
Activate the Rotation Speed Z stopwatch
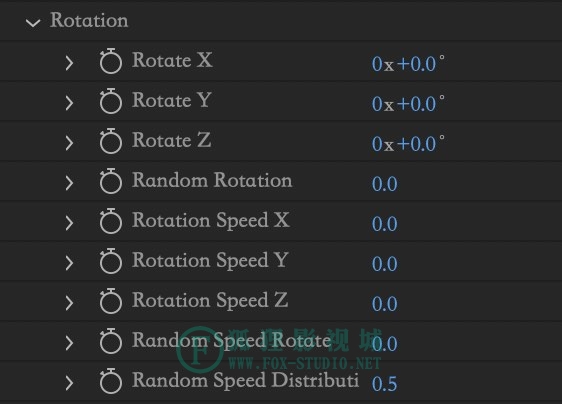[110, 301]
